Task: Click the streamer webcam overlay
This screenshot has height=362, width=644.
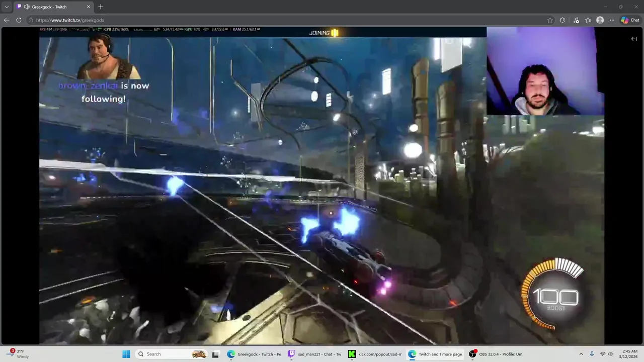Action: click(x=545, y=71)
